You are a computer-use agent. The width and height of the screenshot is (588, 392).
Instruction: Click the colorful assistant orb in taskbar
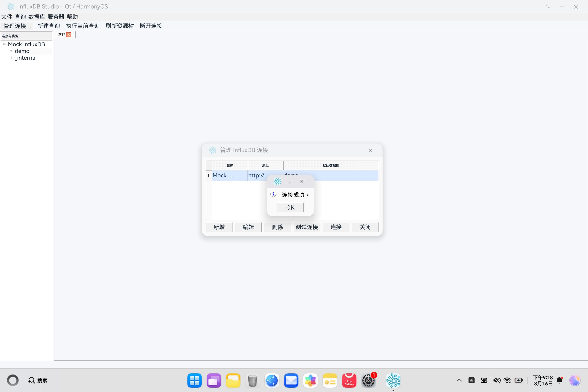(575, 380)
